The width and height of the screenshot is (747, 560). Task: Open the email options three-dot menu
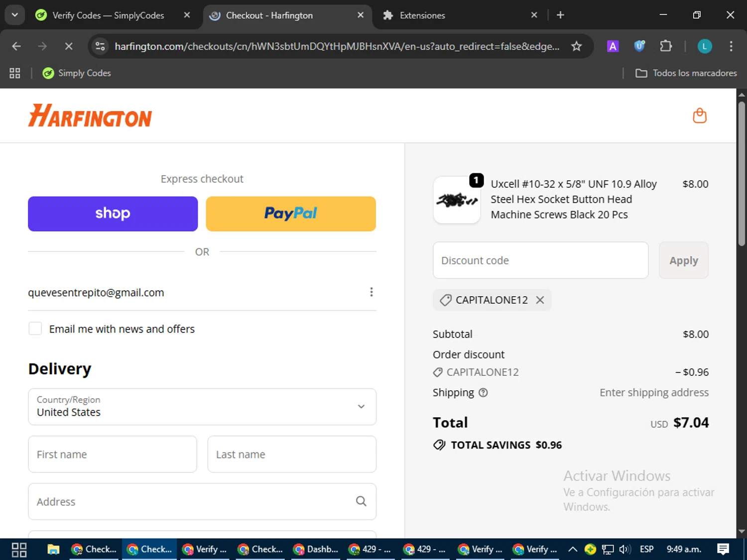371,292
